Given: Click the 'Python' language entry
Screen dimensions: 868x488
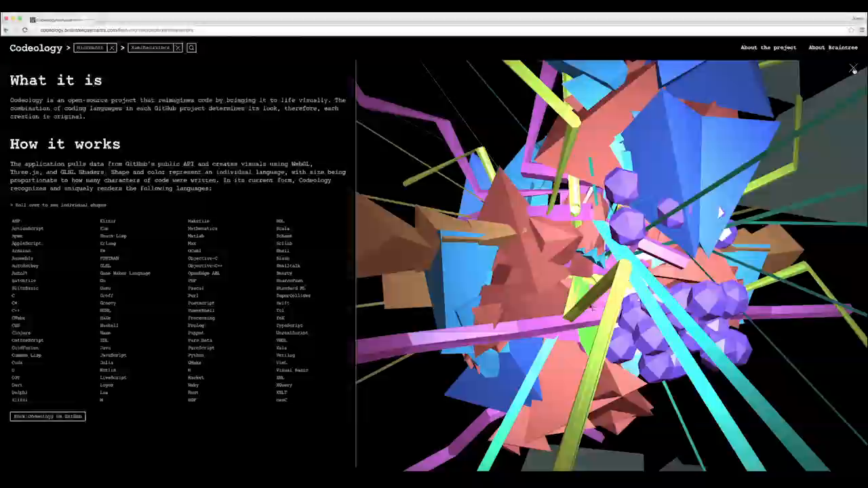Looking at the screenshot, I should pos(196,355).
